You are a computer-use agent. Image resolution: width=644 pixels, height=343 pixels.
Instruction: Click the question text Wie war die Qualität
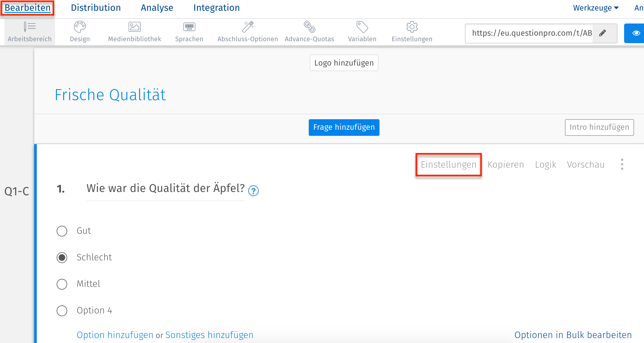pyautogui.click(x=166, y=188)
